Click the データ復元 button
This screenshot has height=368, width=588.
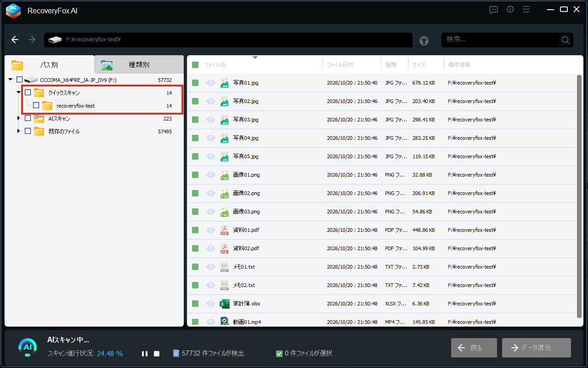(537, 348)
